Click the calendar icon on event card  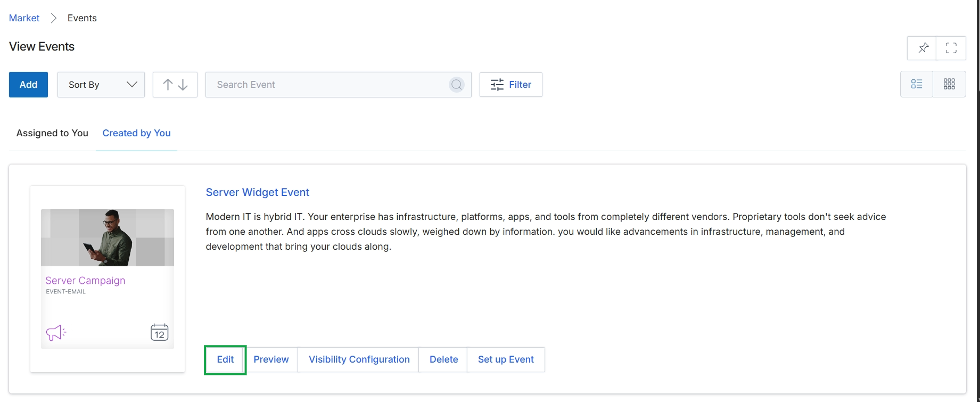pyautogui.click(x=159, y=332)
